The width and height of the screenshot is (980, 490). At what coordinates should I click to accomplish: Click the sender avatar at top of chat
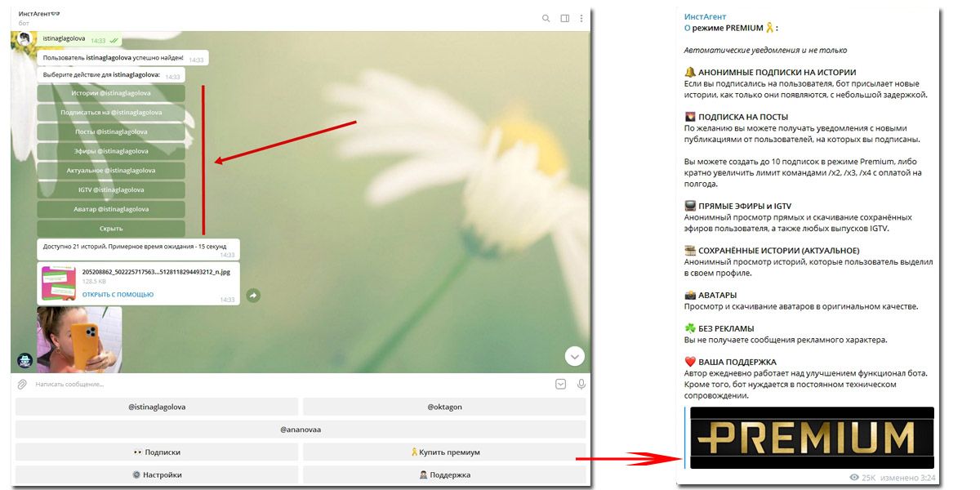pos(24,38)
